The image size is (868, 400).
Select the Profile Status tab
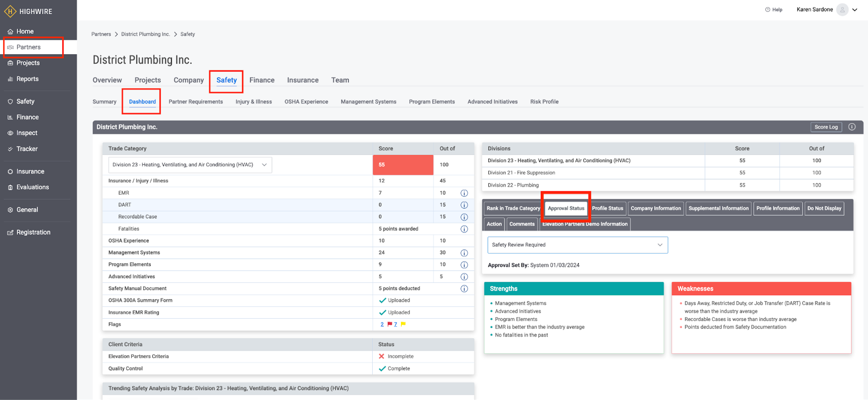pos(607,208)
